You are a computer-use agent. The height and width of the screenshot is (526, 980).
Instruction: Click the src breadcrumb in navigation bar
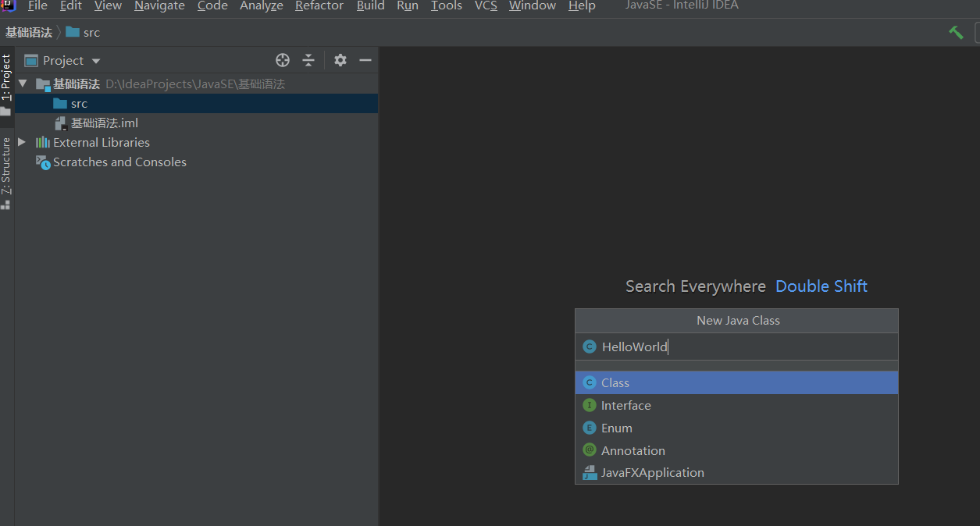pos(91,32)
